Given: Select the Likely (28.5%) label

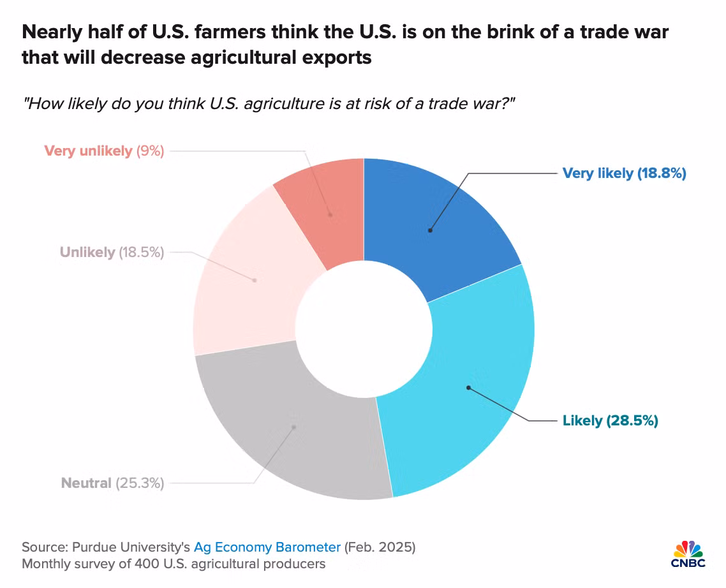Looking at the screenshot, I should coord(610,420).
